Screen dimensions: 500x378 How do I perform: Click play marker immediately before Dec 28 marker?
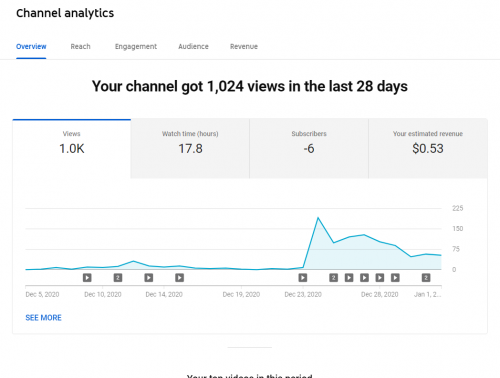pyautogui.click(x=364, y=278)
